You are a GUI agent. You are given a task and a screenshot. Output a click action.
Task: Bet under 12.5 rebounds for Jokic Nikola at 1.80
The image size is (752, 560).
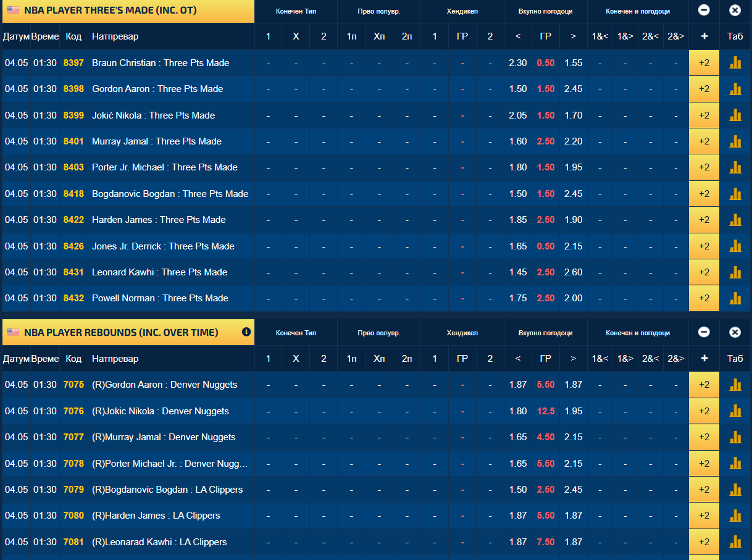tap(518, 411)
